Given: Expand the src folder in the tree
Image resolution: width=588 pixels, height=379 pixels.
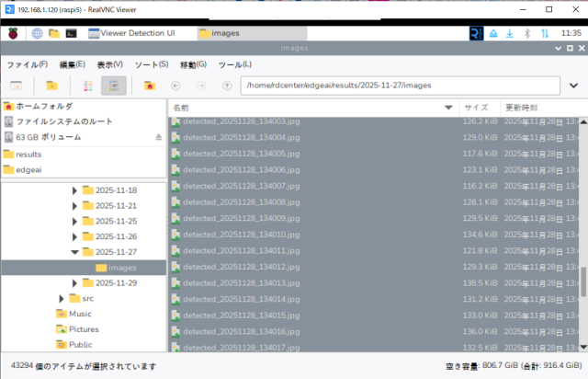Looking at the screenshot, I should 62,299.
